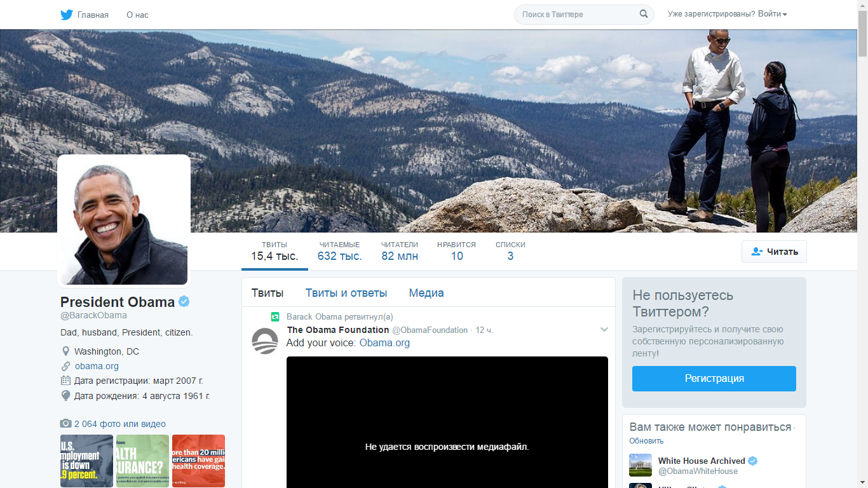Click Обновить in suggestions panel
The image size is (868, 488).
tap(646, 441)
